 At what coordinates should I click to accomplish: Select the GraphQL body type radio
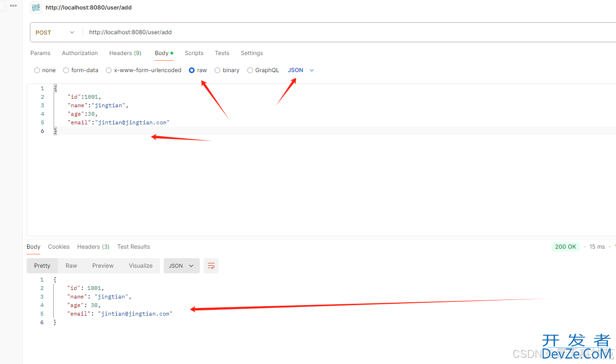pyautogui.click(x=250, y=70)
